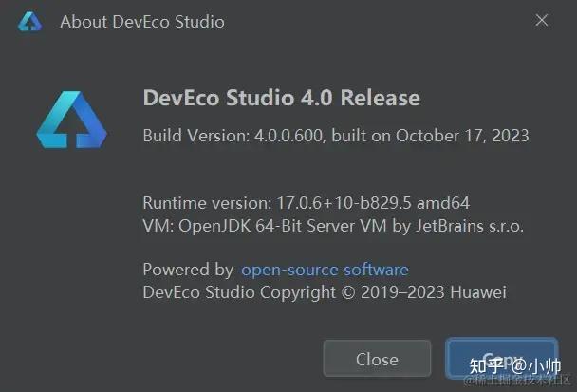Select the build number 4.0.0.600

(289, 135)
